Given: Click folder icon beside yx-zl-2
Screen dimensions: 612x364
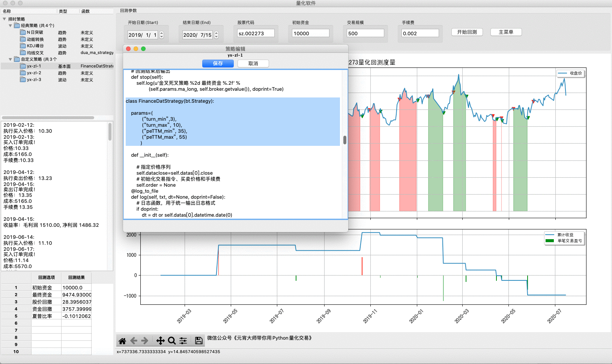Looking at the screenshot, I should coord(23,73).
